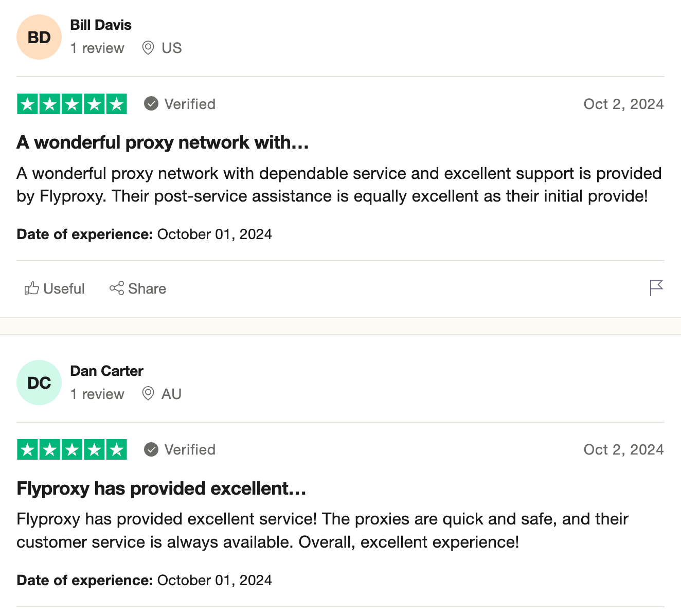The height and width of the screenshot is (616, 681).
Task: Click the location pin icon next to US
Action: pyautogui.click(x=148, y=47)
